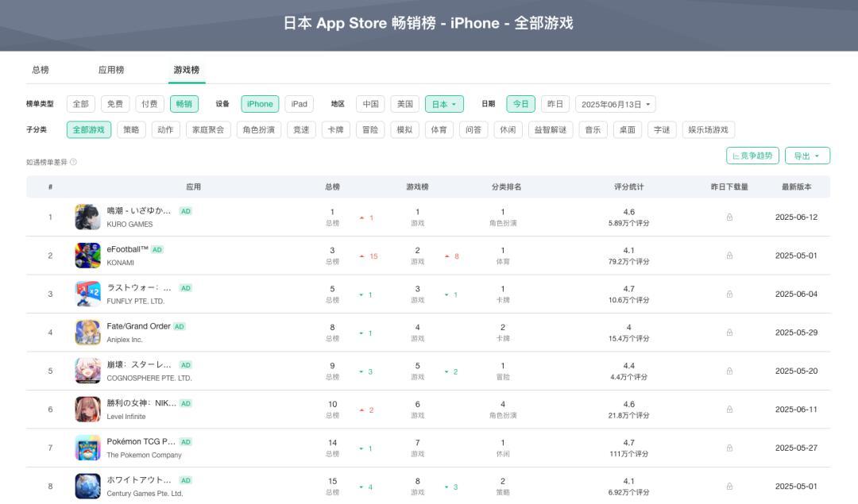Click the 鳴潮 game app icon
The width and height of the screenshot is (858, 504).
click(x=87, y=217)
